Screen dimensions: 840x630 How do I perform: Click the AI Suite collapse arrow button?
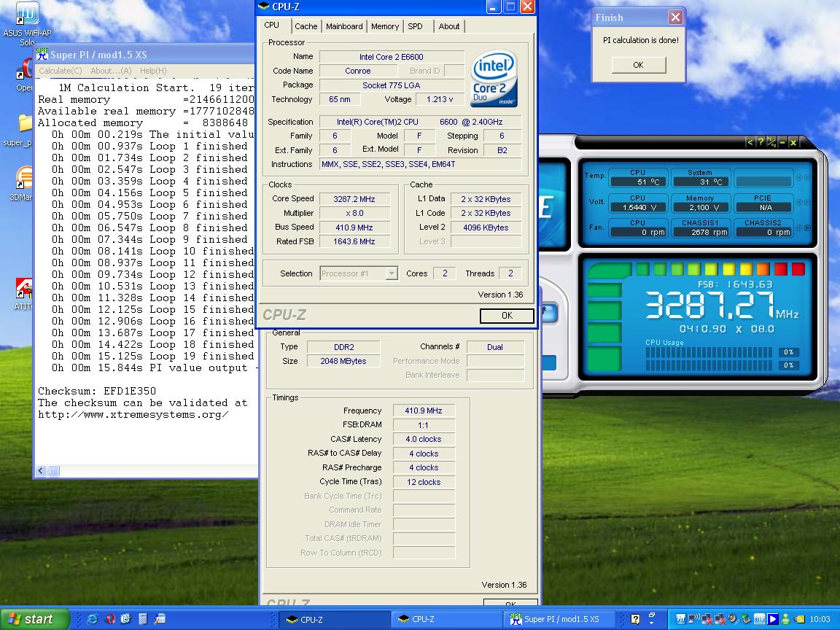pos(750,142)
